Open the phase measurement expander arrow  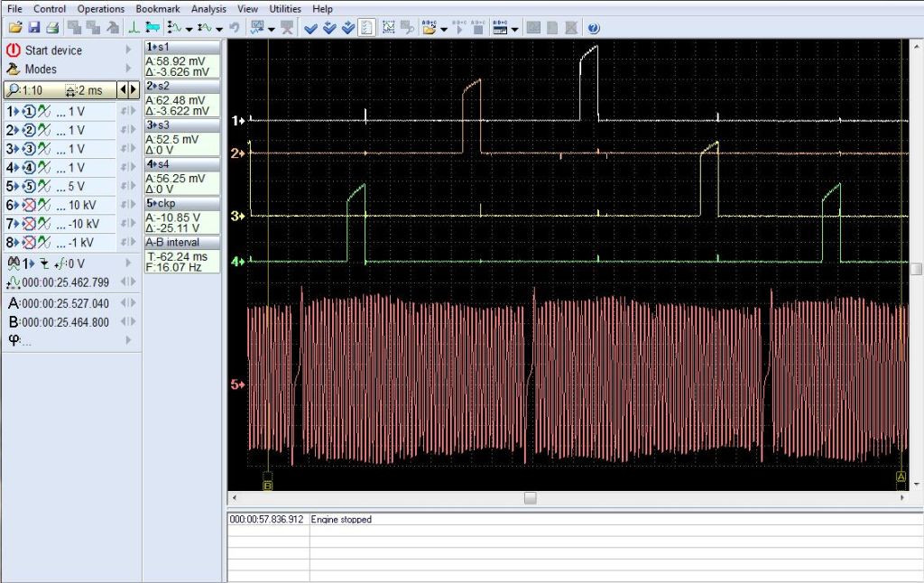pos(129,340)
